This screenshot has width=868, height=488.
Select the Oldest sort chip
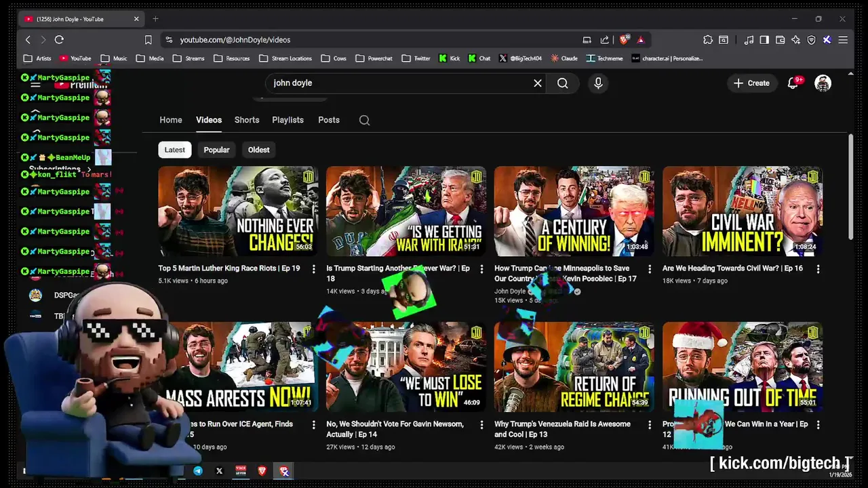coord(258,150)
